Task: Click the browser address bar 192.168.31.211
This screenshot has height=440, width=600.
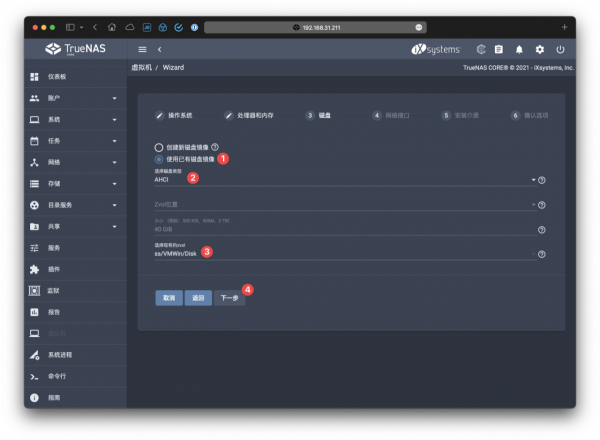Action: pyautogui.click(x=315, y=28)
